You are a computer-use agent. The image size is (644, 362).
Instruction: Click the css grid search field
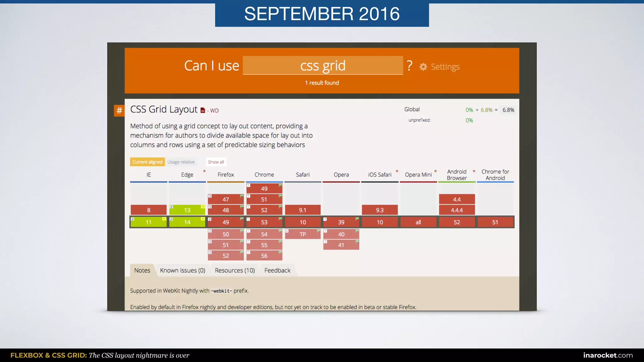click(x=323, y=66)
